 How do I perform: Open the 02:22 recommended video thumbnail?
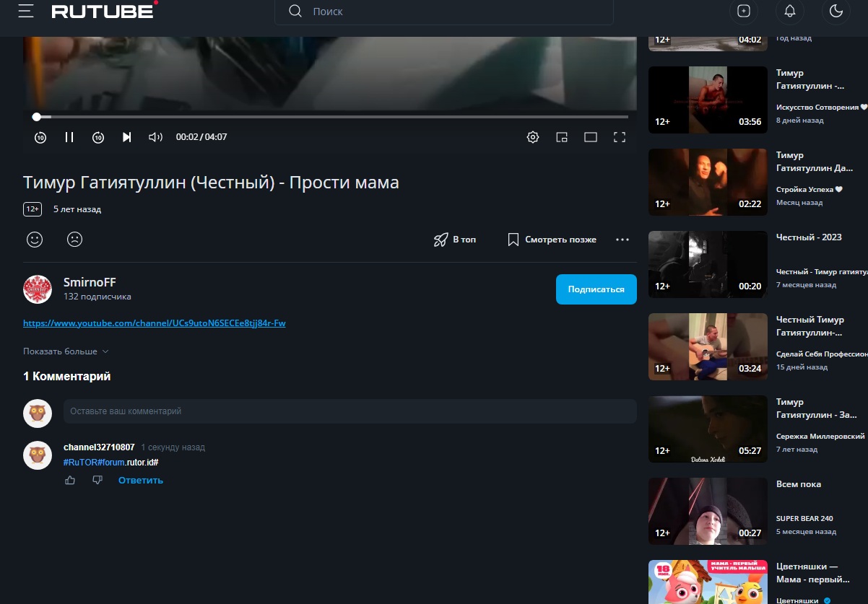(x=708, y=182)
